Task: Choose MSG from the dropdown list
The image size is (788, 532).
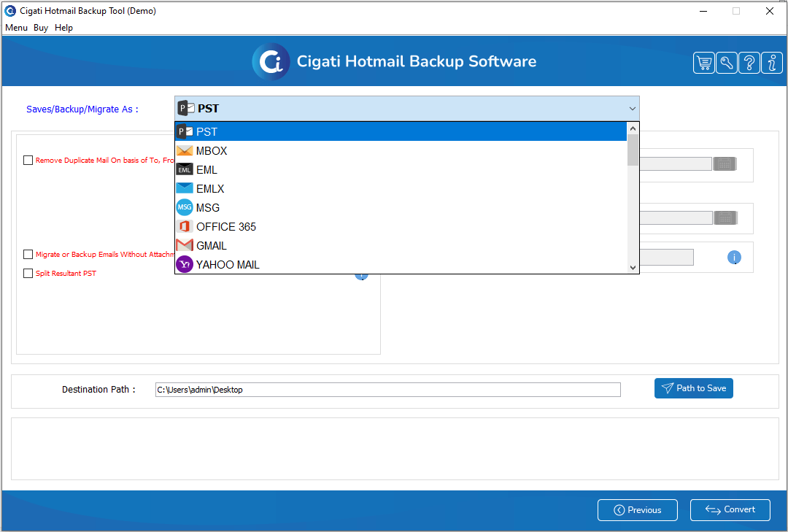Action: (x=401, y=208)
